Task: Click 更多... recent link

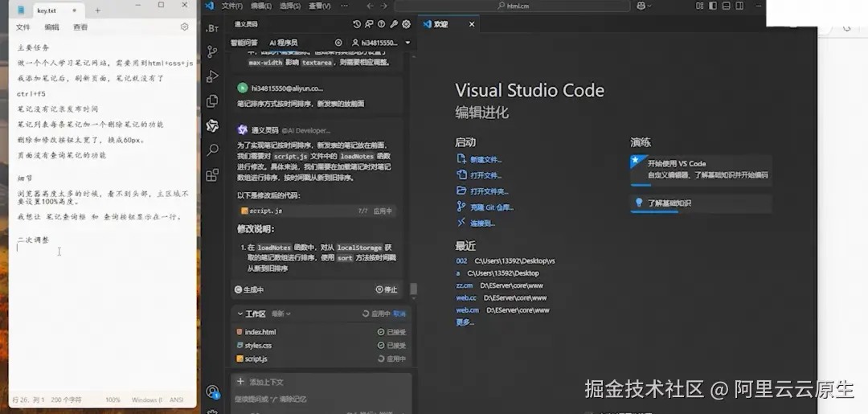Action: (465, 322)
